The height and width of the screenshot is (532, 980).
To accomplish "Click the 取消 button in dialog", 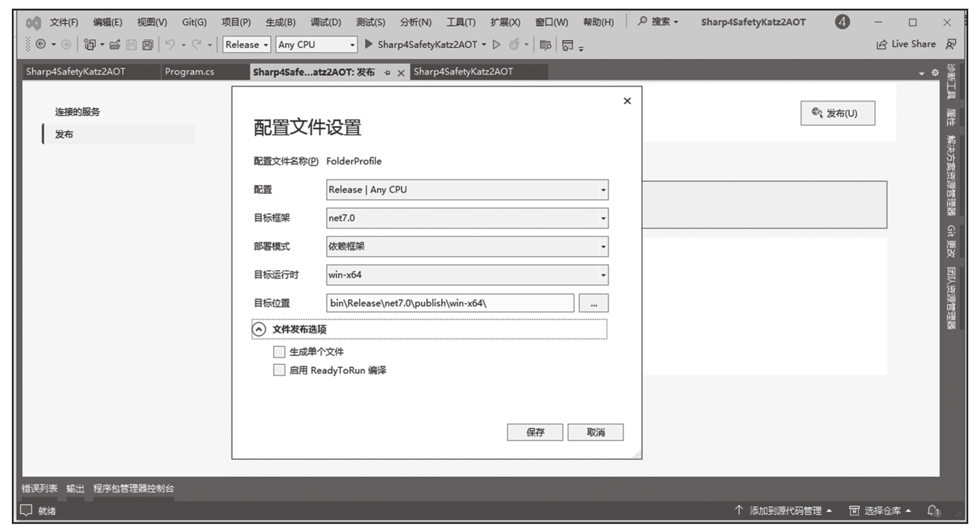I will tap(595, 432).
